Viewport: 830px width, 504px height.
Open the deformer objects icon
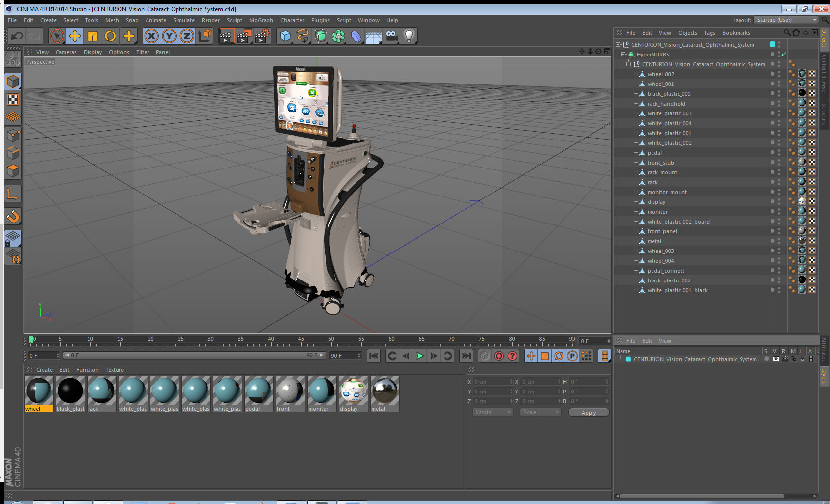pyautogui.click(x=356, y=36)
